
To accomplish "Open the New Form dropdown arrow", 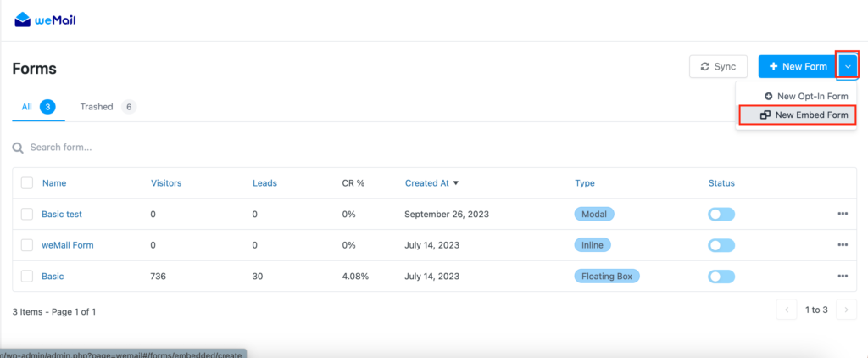I will click(x=848, y=66).
